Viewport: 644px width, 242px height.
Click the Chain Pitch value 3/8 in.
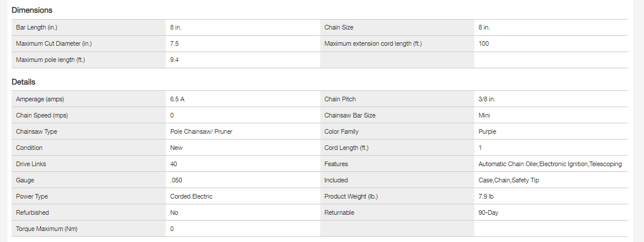click(x=486, y=100)
